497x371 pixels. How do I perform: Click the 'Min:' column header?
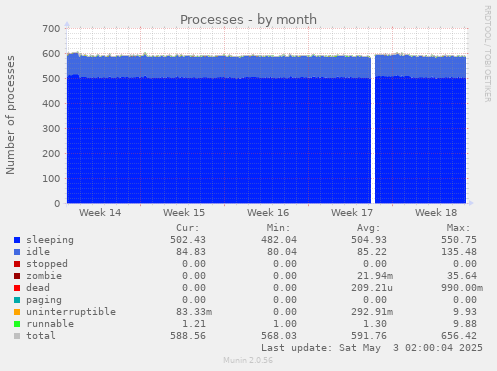tap(278, 228)
